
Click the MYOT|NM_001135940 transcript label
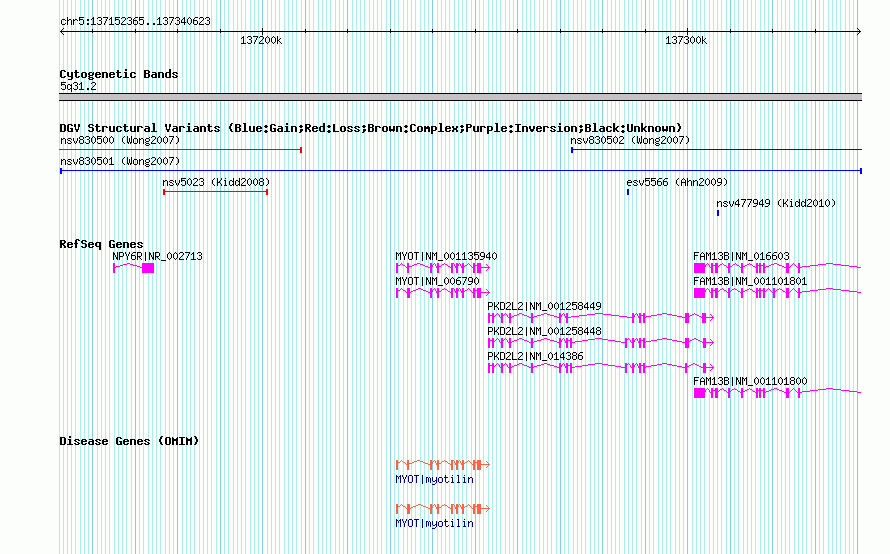(x=446, y=257)
